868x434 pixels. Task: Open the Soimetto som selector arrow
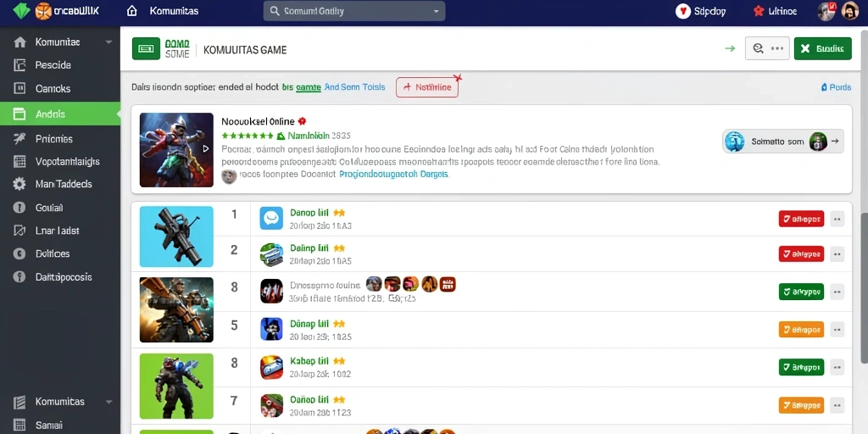tap(835, 142)
